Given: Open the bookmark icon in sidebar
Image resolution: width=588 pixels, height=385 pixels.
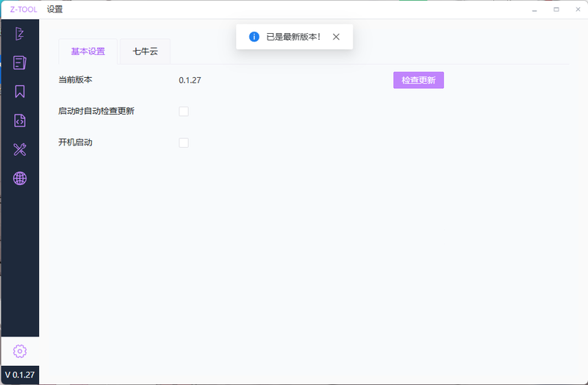Looking at the screenshot, I should click(x=20, y=92).
